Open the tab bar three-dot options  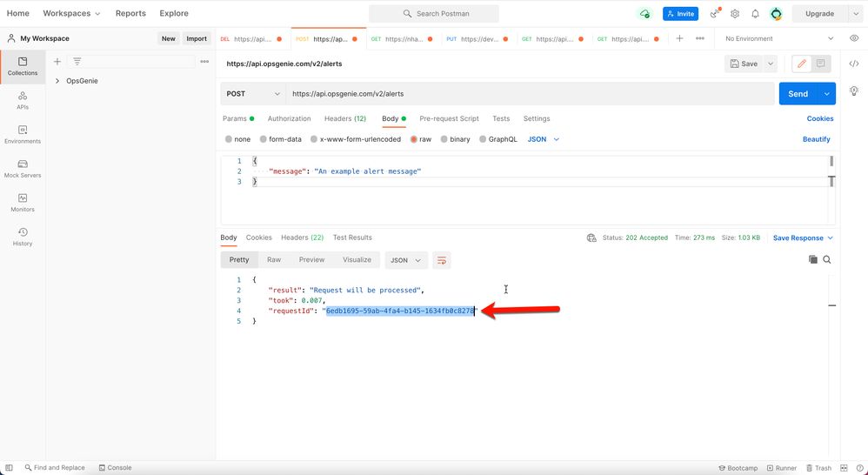coord(700,39)
